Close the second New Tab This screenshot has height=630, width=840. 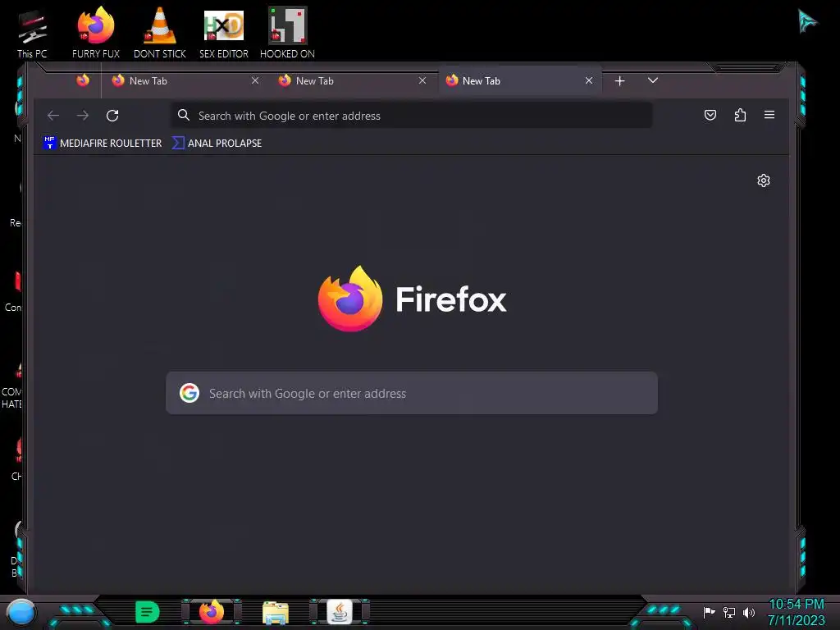422,80
